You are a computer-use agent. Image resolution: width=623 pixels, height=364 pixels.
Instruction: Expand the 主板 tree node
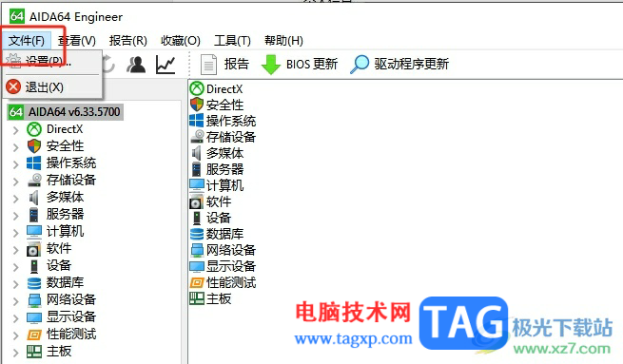point(15,352)
